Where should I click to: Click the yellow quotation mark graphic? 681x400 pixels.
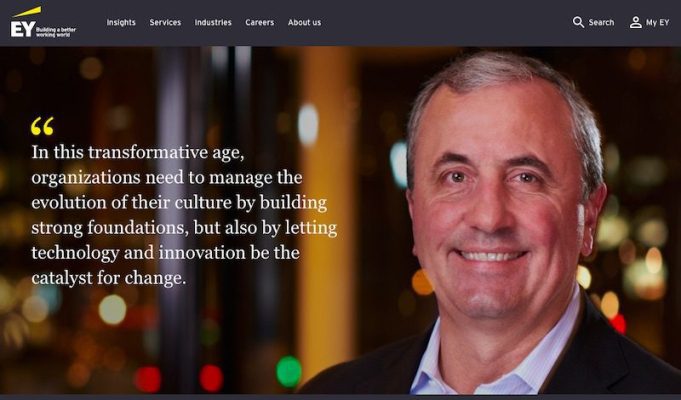click(x=42, y=126)
